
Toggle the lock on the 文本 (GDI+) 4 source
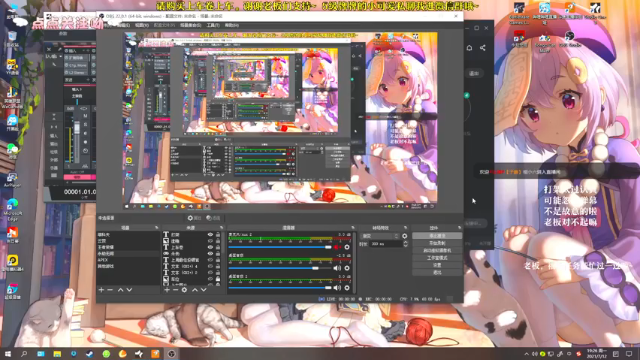218,266
